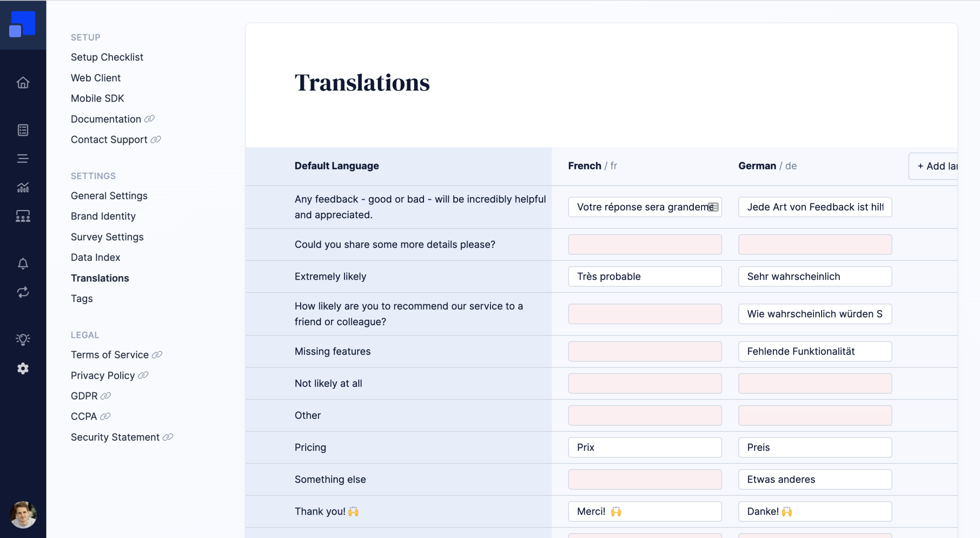This screenshot has height=538, width=980.
Task: Click the analytics chart icon
Action: tap(22, 187)
